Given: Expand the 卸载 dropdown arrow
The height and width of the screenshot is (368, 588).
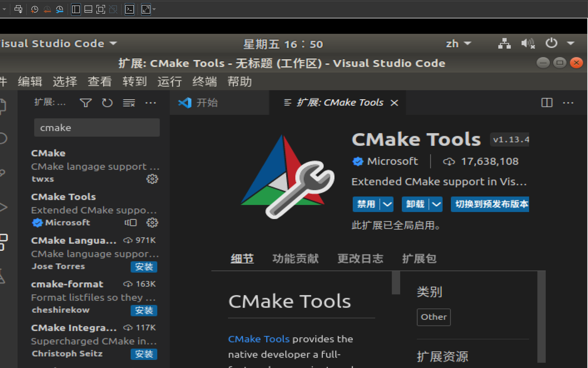Looking at the screenshot, I should coord(436,204).
